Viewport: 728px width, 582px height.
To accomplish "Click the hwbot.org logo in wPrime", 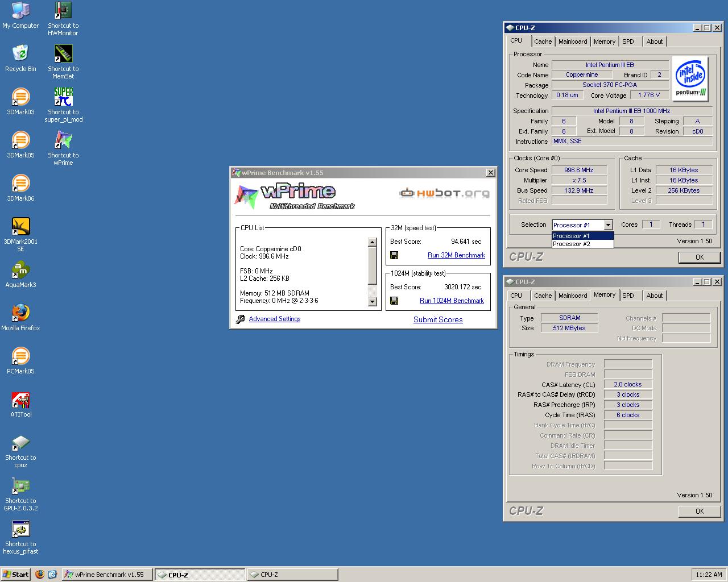I will click(444, 193).
